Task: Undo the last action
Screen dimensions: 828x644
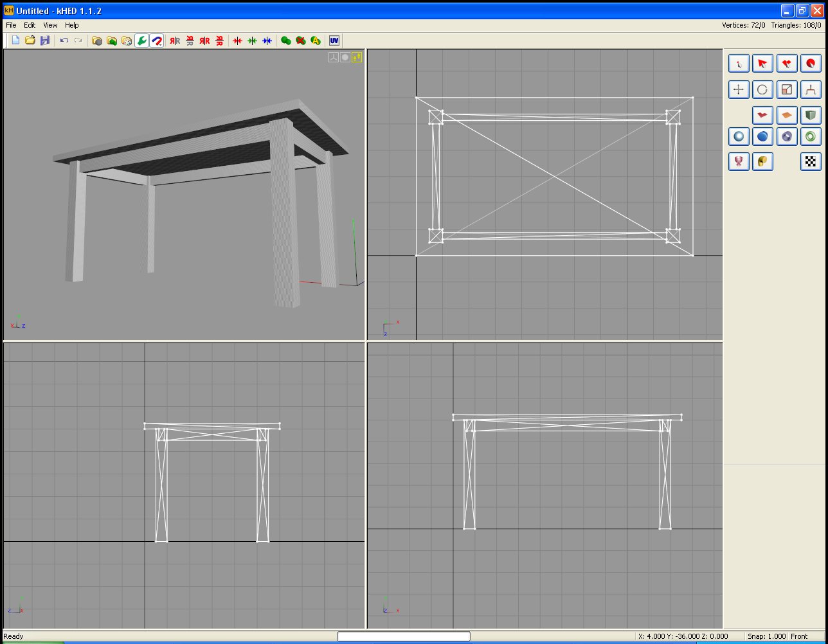Action: click(64, 40)
